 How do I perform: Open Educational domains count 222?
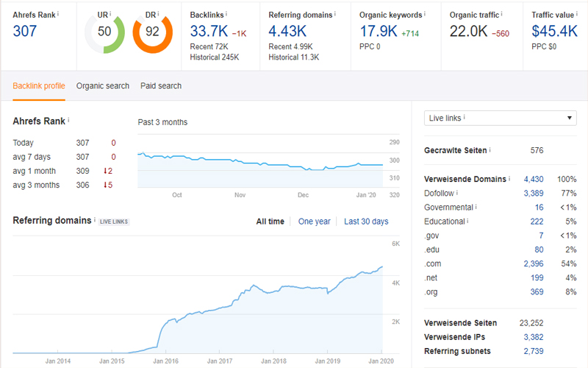coord(537,222)
